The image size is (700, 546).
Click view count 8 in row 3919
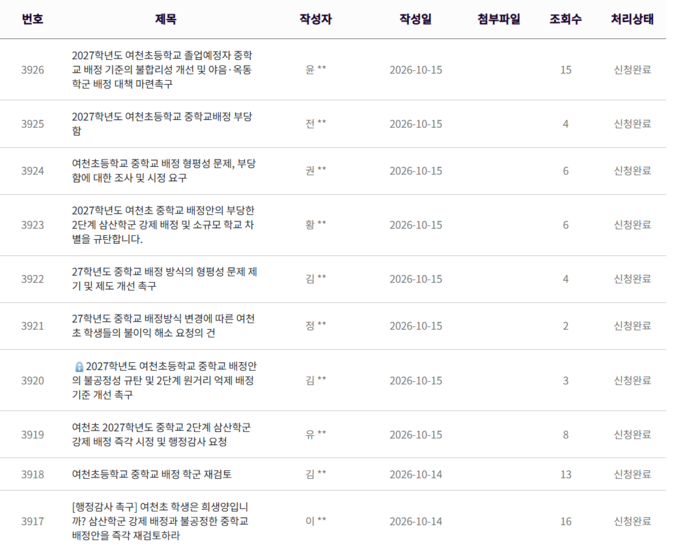tap(566, 435)
